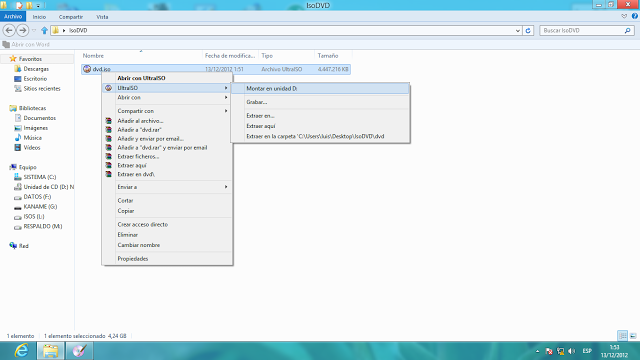Refresh the IsoDVD folder view
This screenshot has width=640, height=360.
coord(528,31)
